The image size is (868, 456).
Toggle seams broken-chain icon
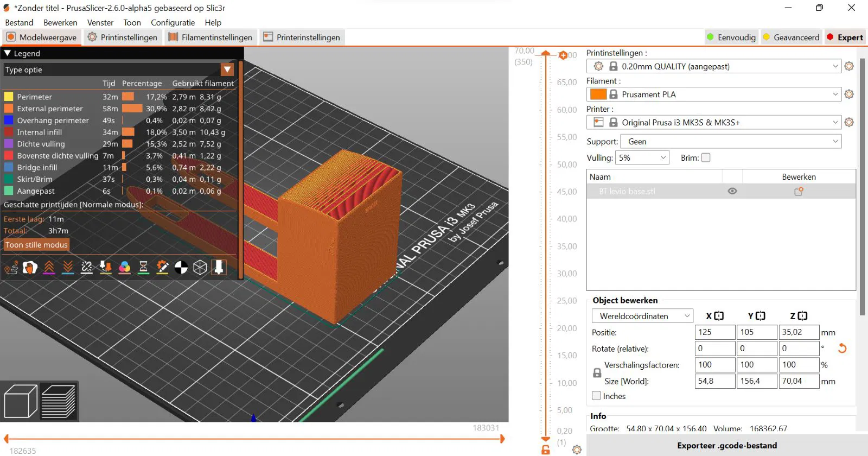click(x=87, y=267)
